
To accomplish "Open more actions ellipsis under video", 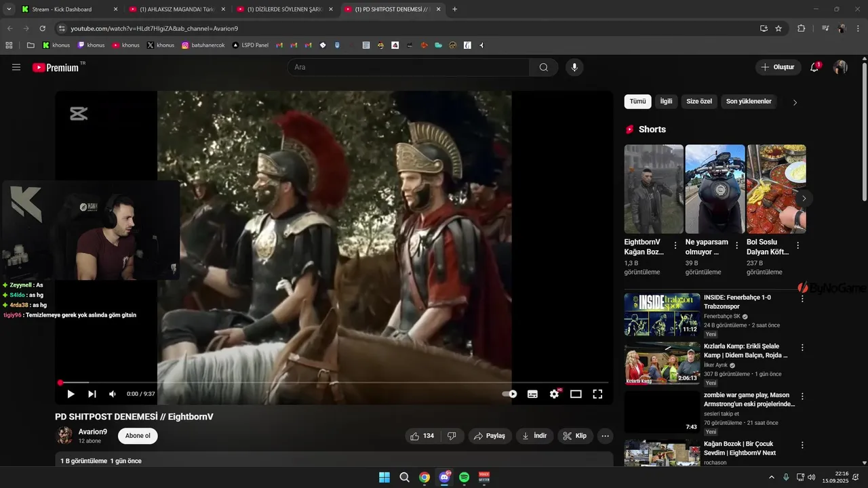I will tap(606, 436).
